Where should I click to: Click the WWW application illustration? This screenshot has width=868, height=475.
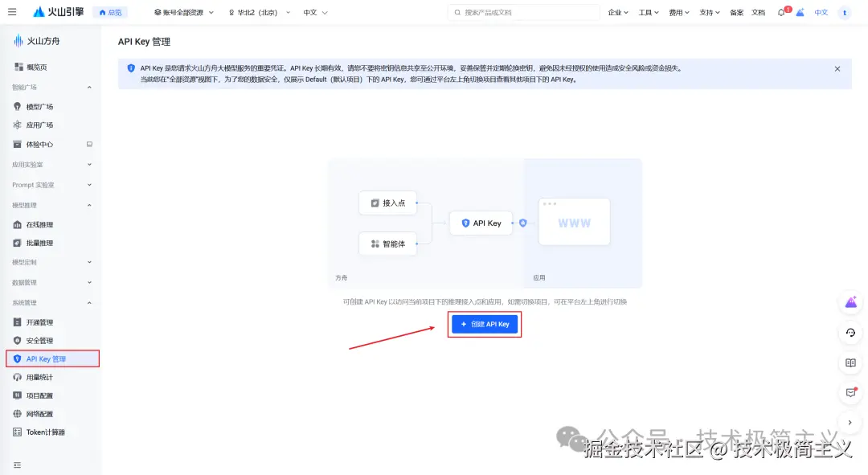574,222
